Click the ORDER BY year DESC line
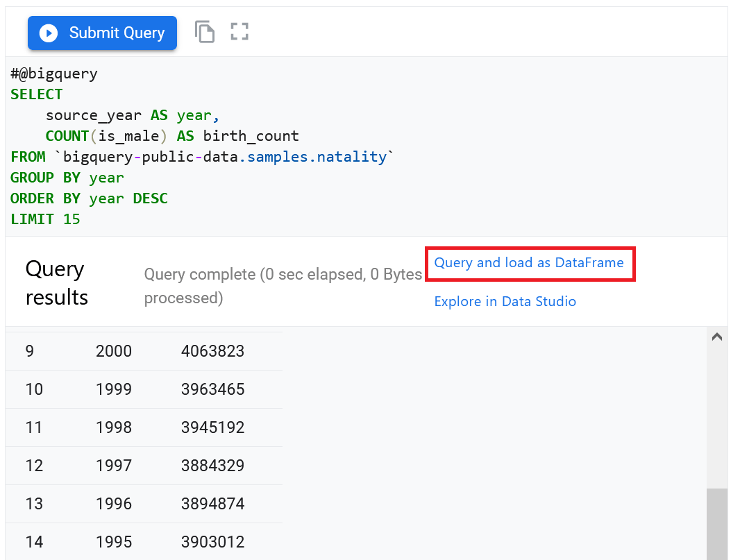 [89, 198]
